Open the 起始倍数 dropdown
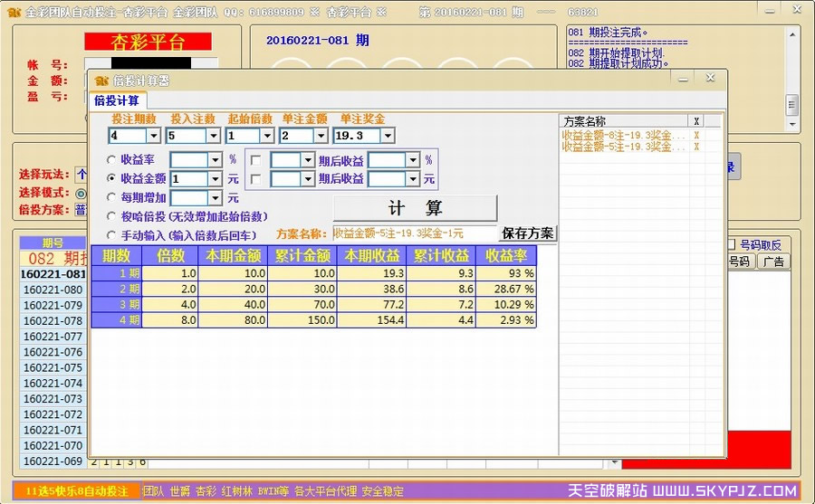This screenshot has height=504, width=815. click(x=266, y=136)
